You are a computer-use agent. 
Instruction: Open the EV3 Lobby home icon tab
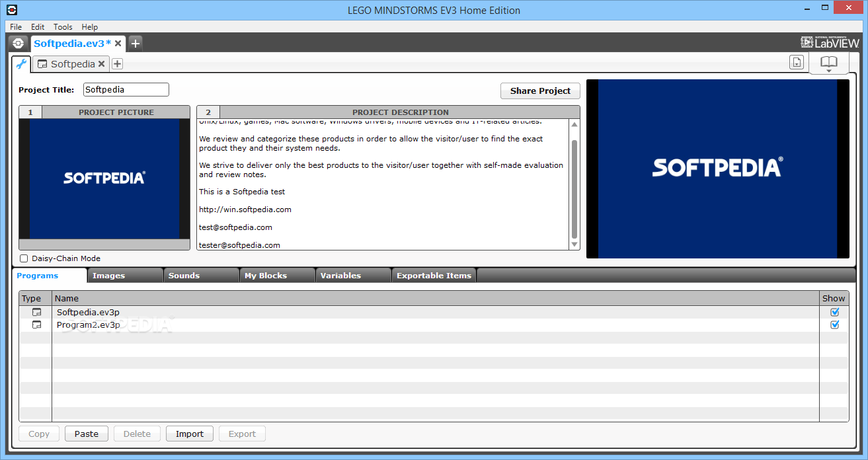(19, 43)
